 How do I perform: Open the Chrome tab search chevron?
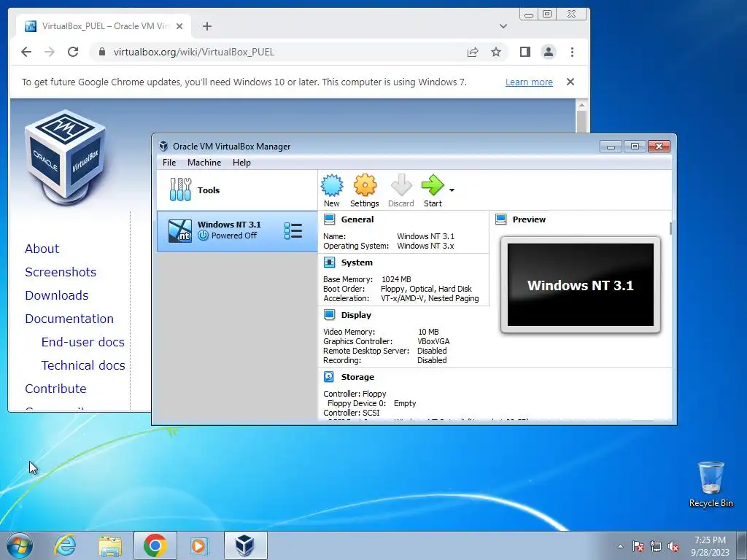pyautogui.click(x=503, y=26)
